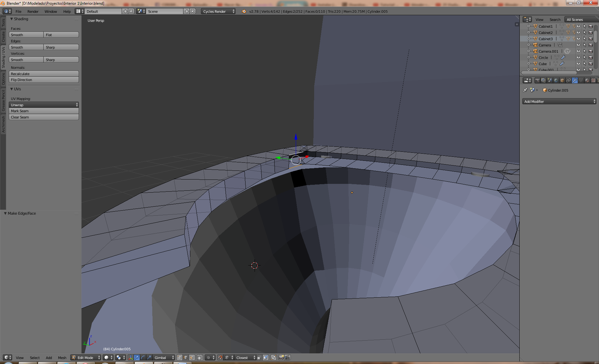Toggle renderability camera icon for Camera.001
This screenshot has height=364, width=599.
click(591, 51)
